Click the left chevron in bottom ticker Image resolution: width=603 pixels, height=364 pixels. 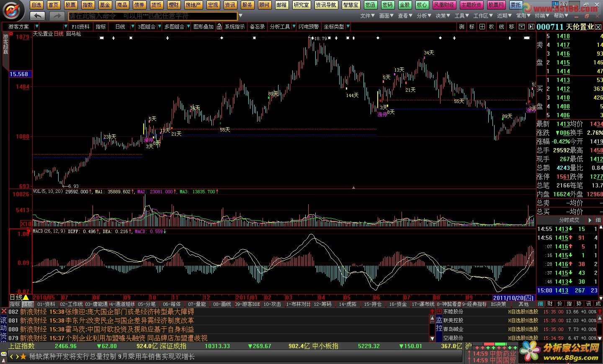(x=12, y=356)
